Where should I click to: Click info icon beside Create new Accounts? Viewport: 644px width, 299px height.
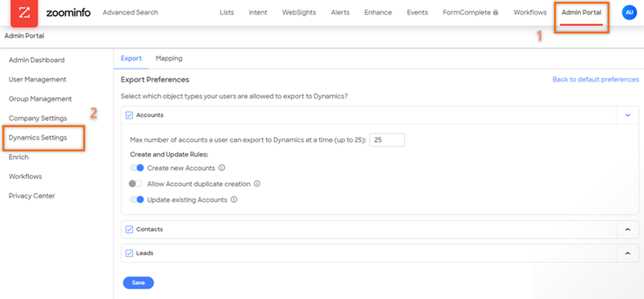[x=222, y=168]
